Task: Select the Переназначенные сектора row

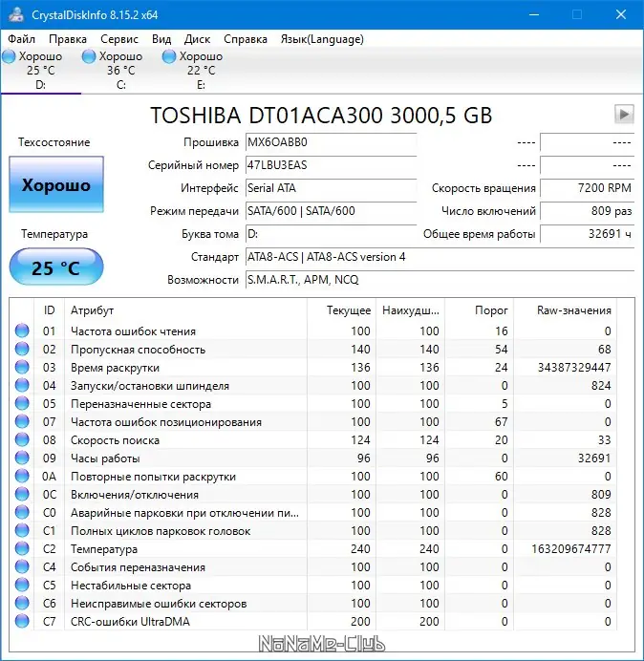Action: coord(313,403)
